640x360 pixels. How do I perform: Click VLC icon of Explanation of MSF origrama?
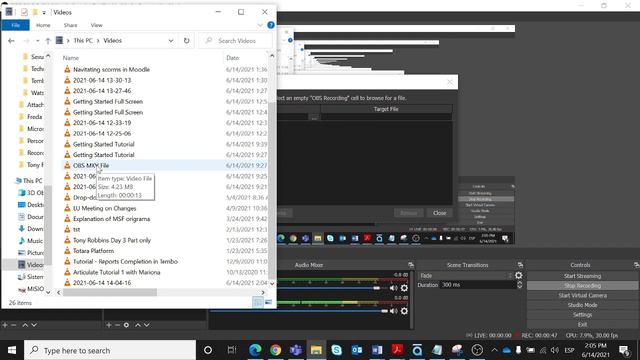[67, 219]
